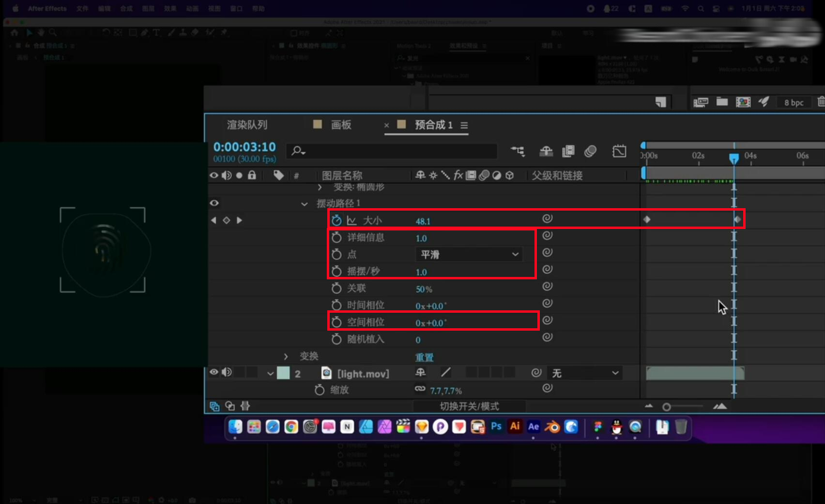The image size is (825, 504).
Task: Enable the stopwatch for 空间相位
Action: click(336, 322)
